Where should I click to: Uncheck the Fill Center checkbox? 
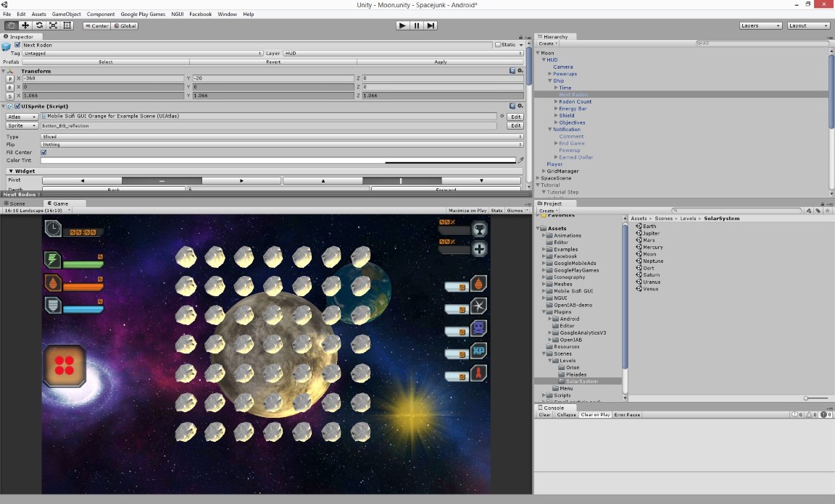(43, 152)
